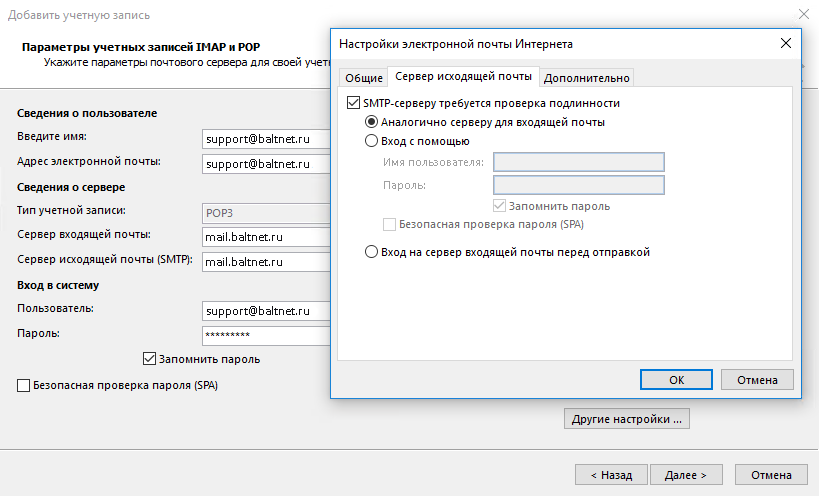Close the Internet e-mail settings dialog
The width and height of the screenshot is (819, 496).
784,44
